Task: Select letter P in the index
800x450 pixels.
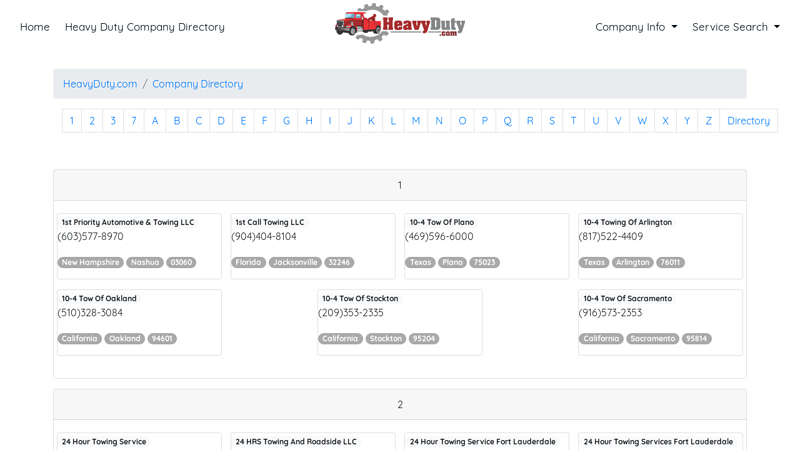Action: pyautogui.click(x=485, y=121)
